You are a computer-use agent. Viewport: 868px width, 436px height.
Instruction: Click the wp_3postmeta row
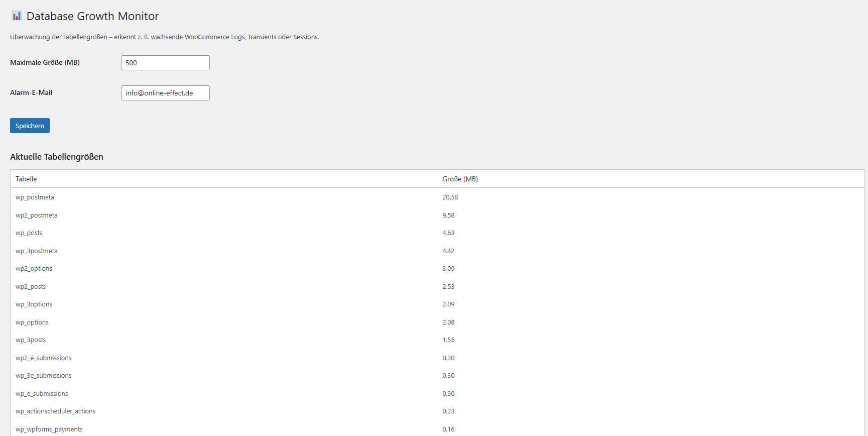point(36,251)
